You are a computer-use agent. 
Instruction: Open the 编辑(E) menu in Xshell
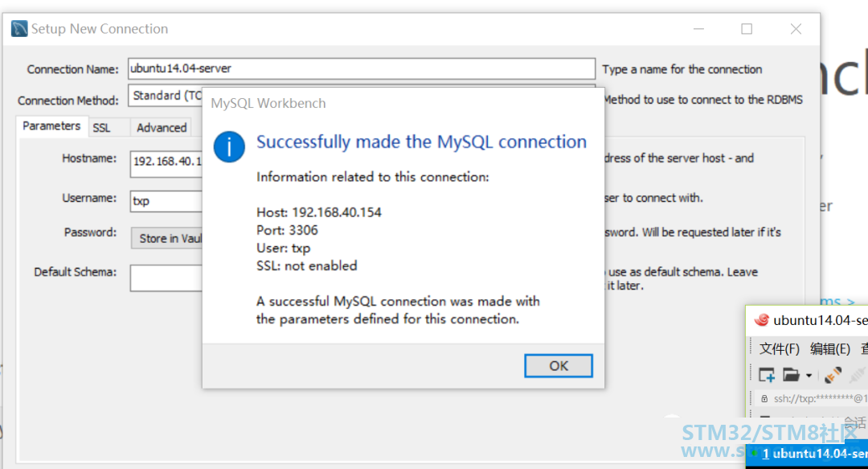[829, 348]
